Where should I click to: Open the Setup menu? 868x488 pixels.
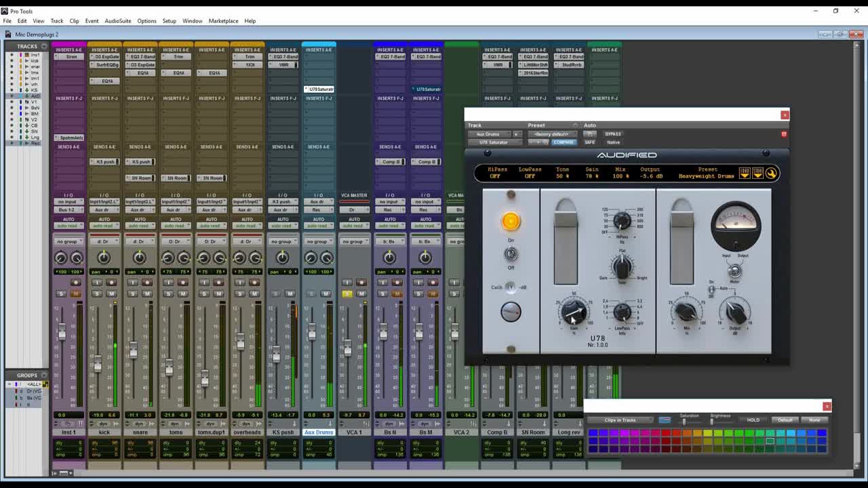(x=169, y=21)
